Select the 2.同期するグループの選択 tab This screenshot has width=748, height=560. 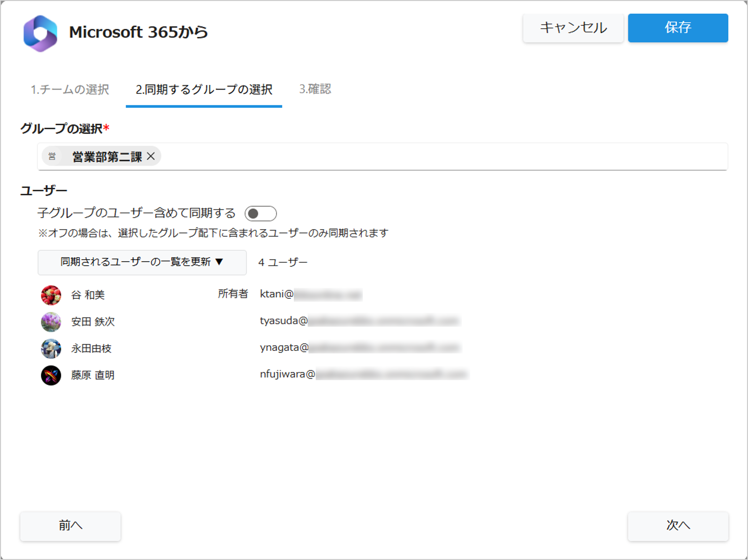click(204, 90)
